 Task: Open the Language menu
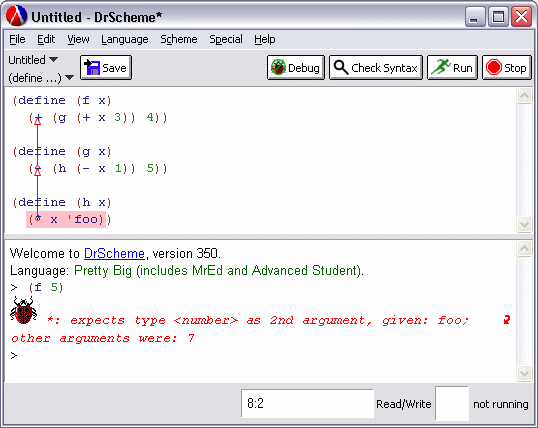coord(125,39)
